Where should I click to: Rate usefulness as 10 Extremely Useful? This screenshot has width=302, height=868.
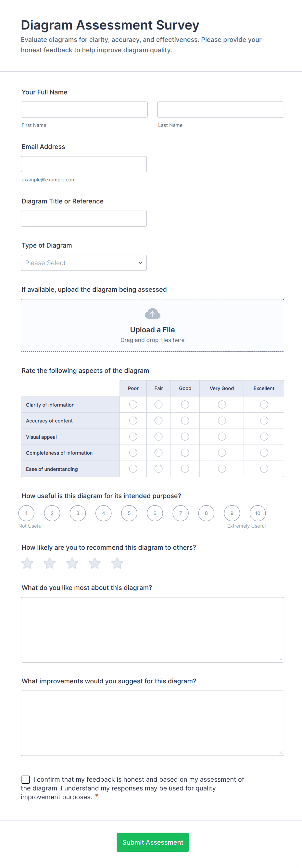[x=258, y=513]
